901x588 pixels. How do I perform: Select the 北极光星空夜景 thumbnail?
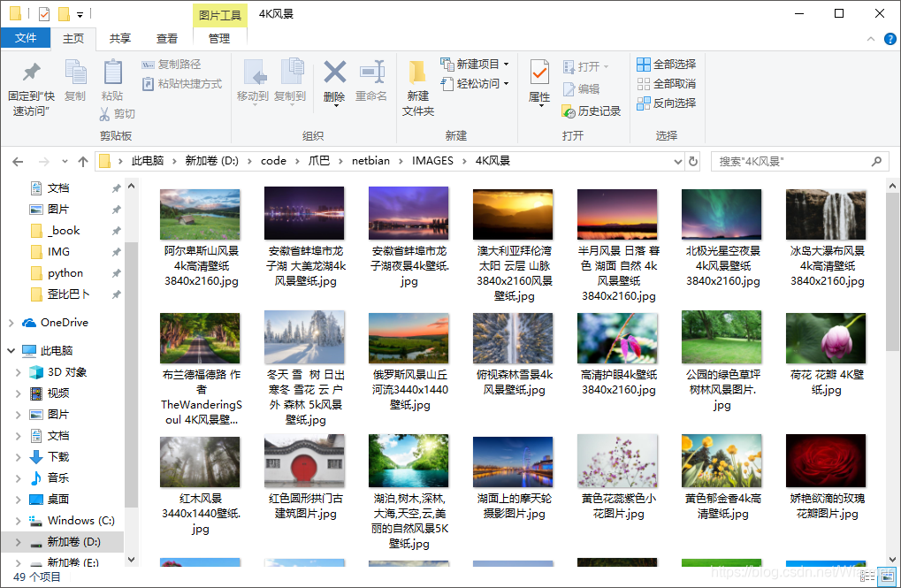pos(722,214)
